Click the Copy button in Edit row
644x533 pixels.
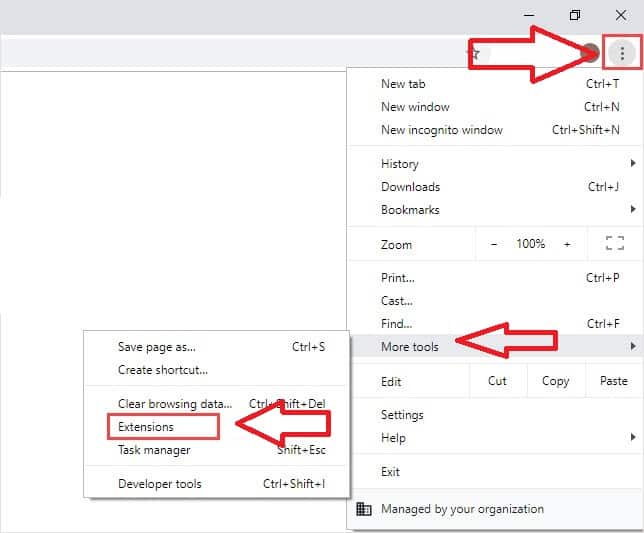tap(555, 381)
